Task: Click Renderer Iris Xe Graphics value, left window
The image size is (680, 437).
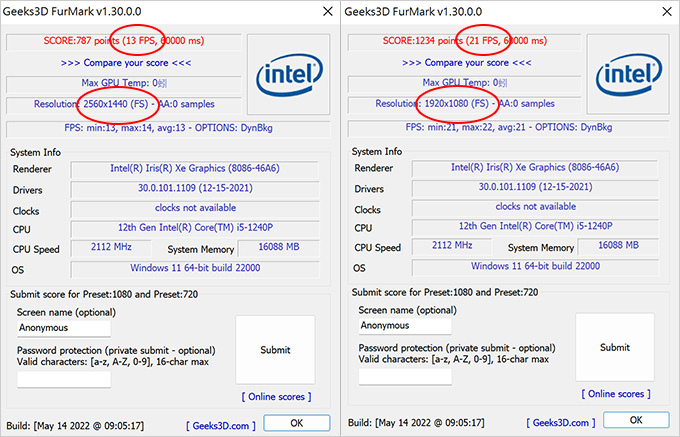Action: (x=195, y=169)
